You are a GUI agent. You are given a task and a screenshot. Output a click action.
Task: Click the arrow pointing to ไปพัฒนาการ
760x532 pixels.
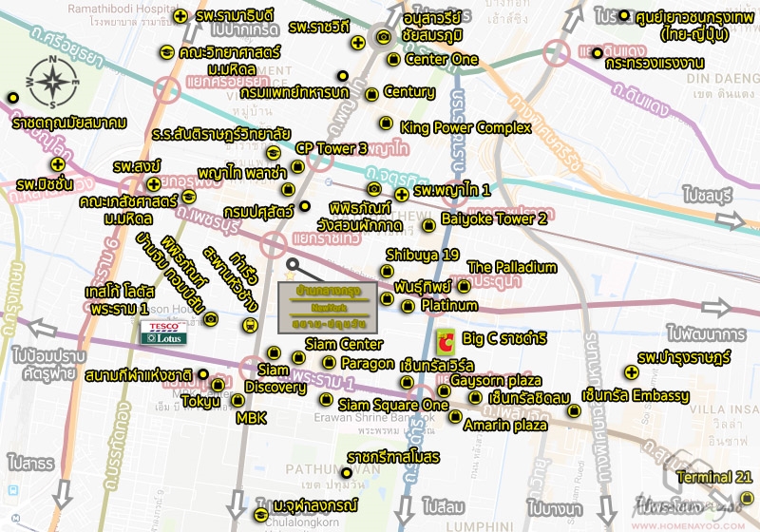717,308
